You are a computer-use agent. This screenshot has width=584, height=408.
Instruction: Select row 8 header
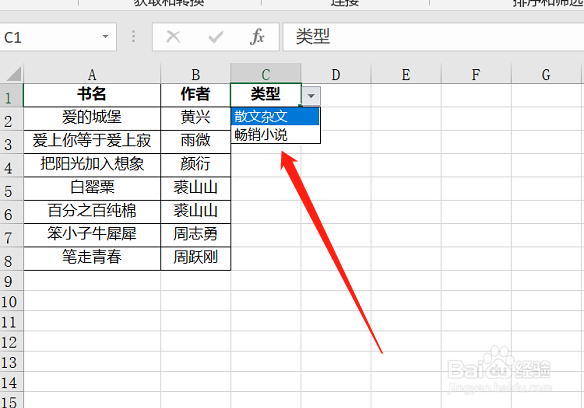[12, 259]
